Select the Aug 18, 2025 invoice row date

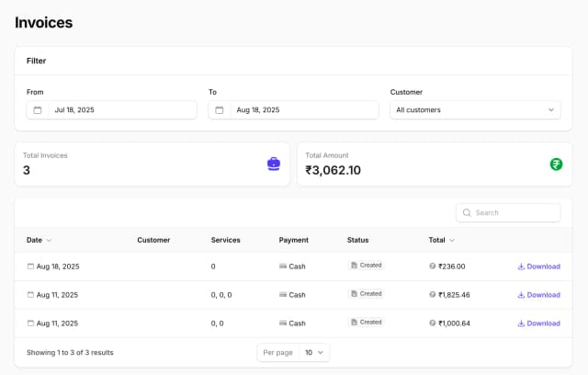tap(57, 267)
